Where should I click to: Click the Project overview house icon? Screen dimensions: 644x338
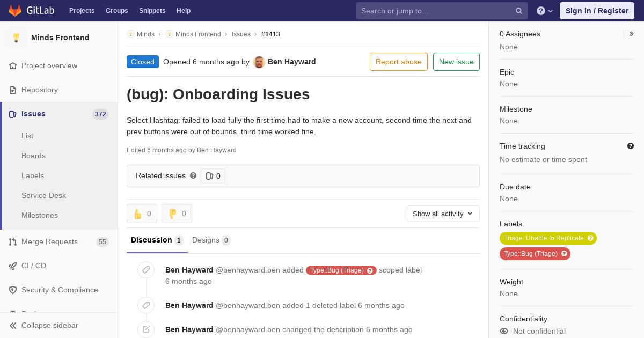coord(13,65)
